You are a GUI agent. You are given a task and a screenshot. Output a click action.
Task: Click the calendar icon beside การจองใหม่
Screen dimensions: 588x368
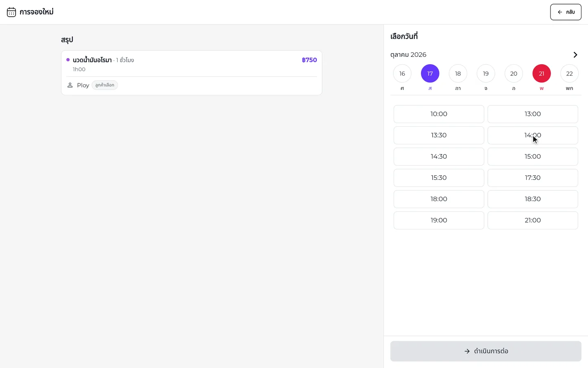(x=11, y=12)
